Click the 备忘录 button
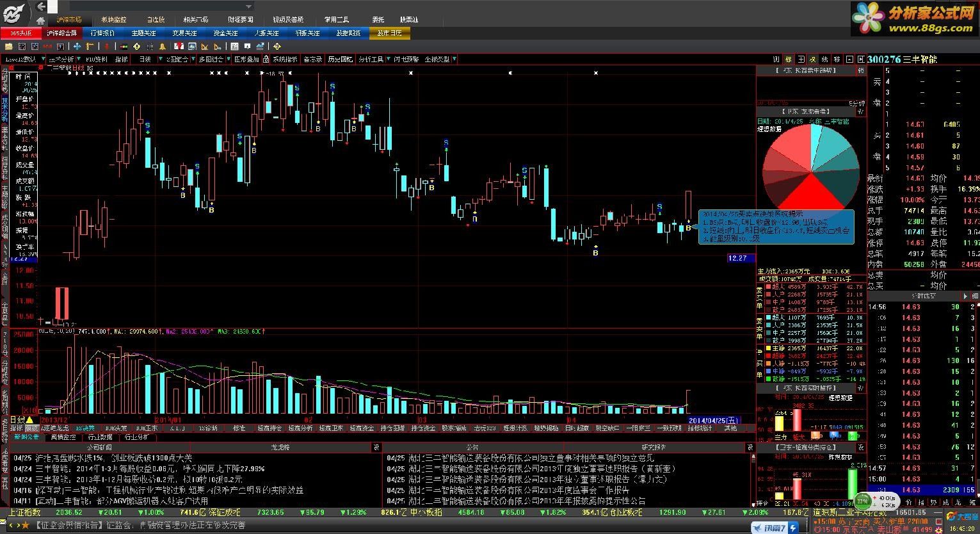 (313, 59)
